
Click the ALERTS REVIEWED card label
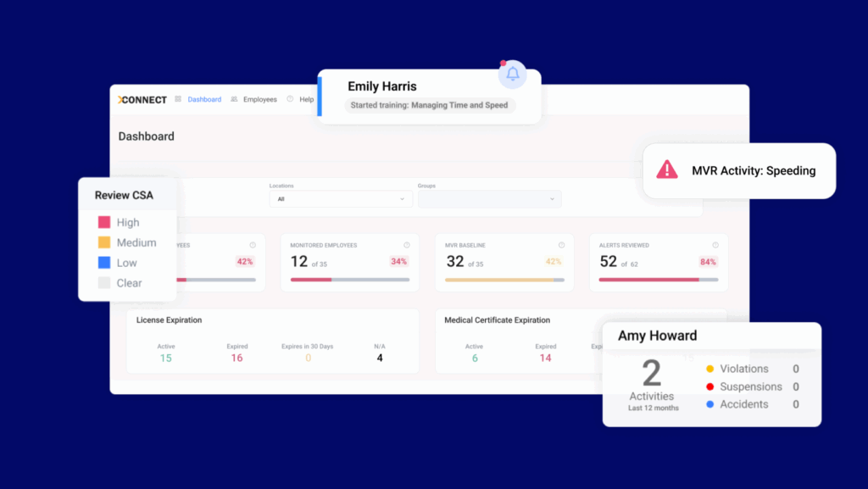click(624, 245)
